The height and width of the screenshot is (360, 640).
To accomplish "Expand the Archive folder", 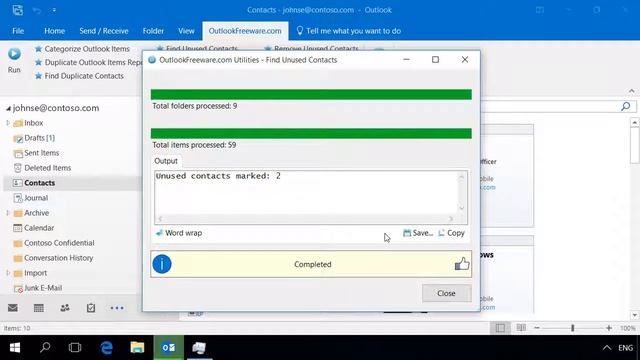I will (x=8, y=213).
